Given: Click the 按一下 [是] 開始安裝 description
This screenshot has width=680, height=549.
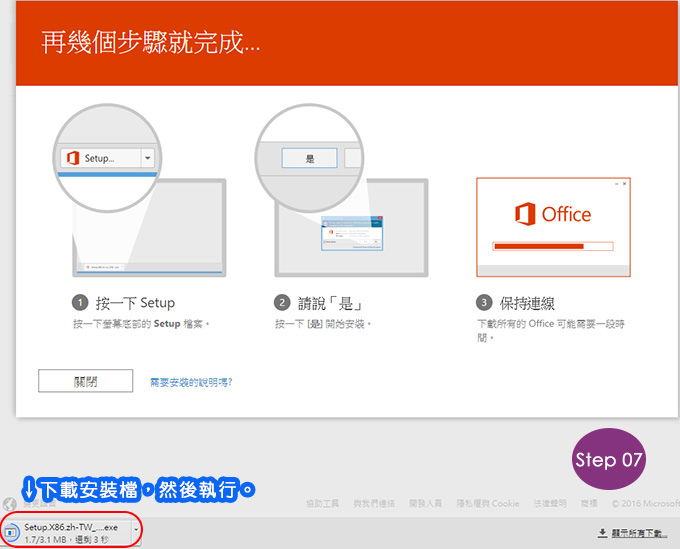Looking at the screenshot, I should 323,324.
